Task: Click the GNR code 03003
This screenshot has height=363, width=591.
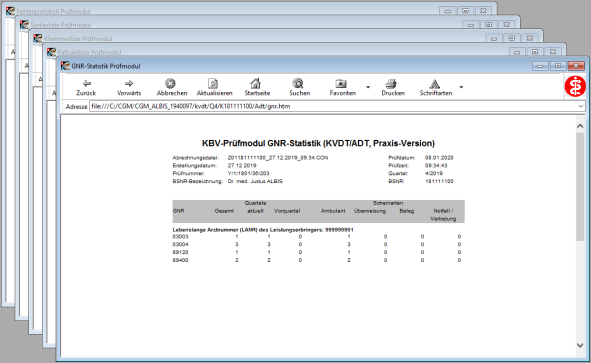Action: click(x=180, y=237)
